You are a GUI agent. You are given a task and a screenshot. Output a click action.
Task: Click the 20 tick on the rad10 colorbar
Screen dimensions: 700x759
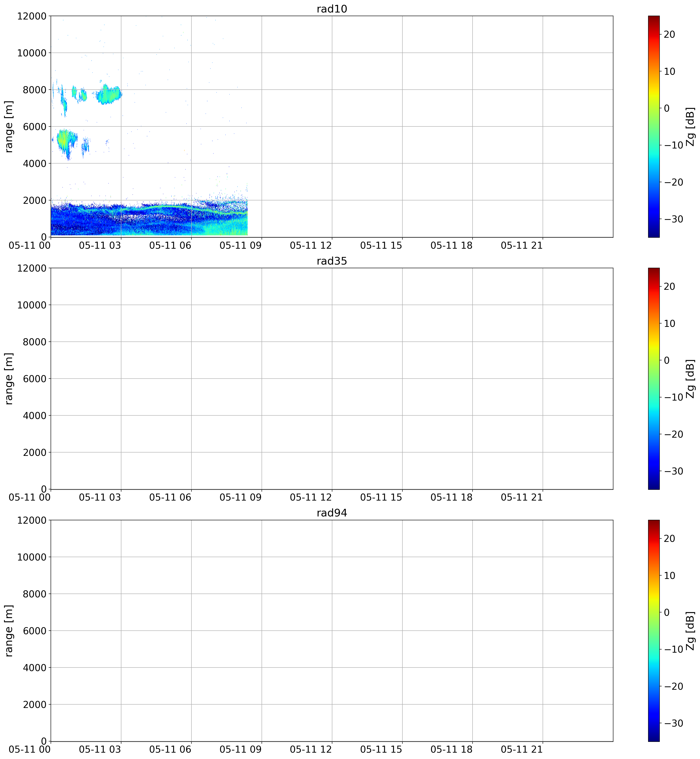pos(670,35)
